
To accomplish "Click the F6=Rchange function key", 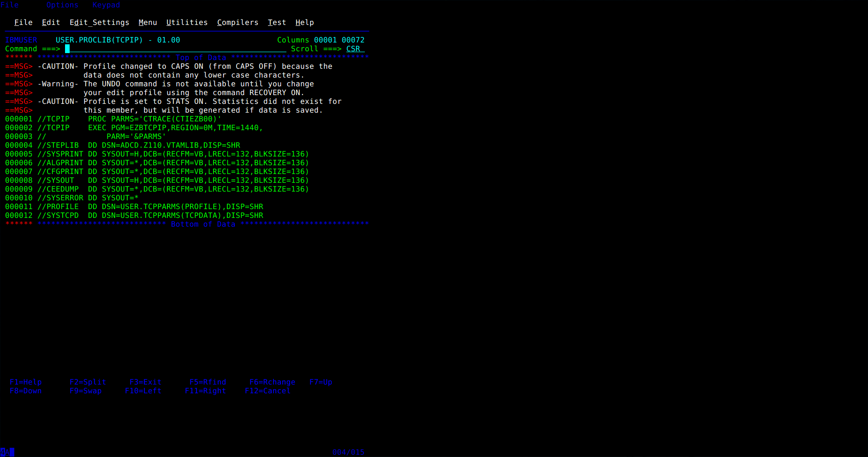I will [272, 382].
